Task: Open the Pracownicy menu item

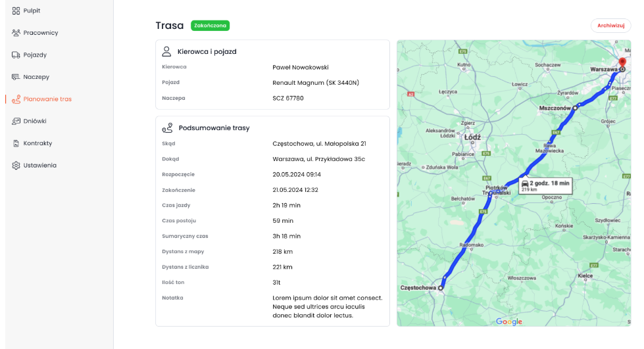Action: [41, 33]
